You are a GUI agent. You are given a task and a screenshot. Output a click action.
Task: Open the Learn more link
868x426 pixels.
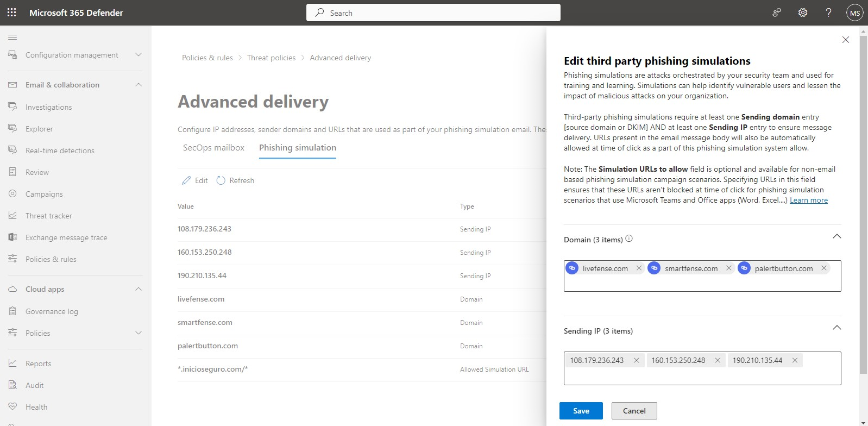(x=809, y=200)
